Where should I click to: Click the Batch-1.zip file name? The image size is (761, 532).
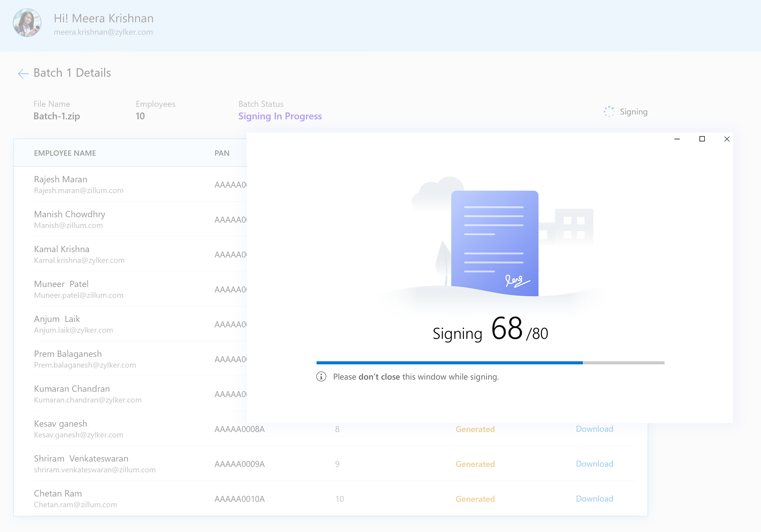click(x=57, y=116)
